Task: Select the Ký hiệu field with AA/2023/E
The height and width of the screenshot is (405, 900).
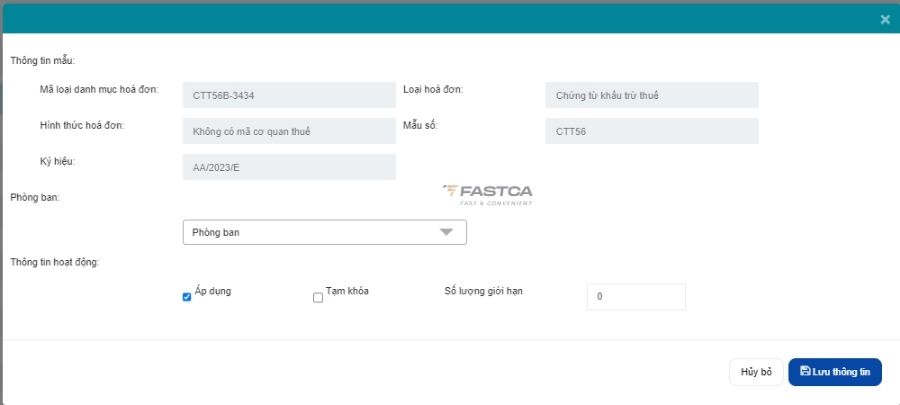Action: click(x=289, y=167)
